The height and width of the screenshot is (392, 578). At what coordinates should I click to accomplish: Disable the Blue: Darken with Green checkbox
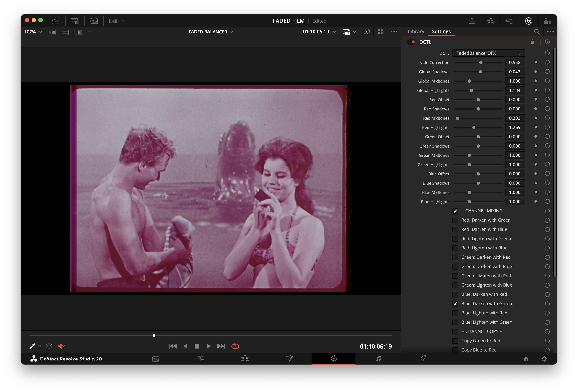pyautogui.click(x=455, y=303)
